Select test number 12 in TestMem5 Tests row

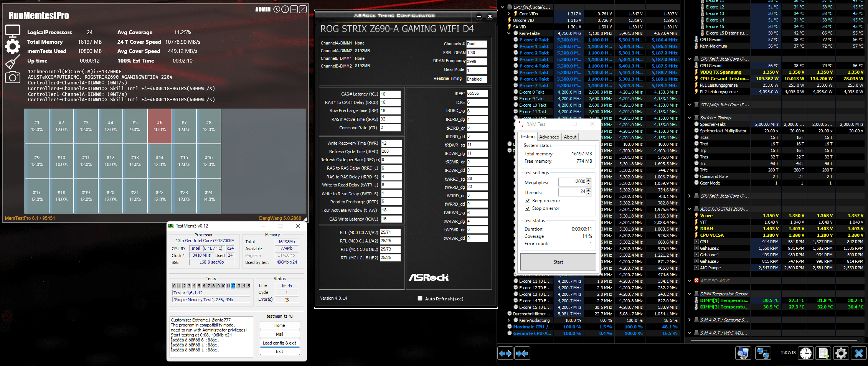pyautogui.click(x=233, y=286)
